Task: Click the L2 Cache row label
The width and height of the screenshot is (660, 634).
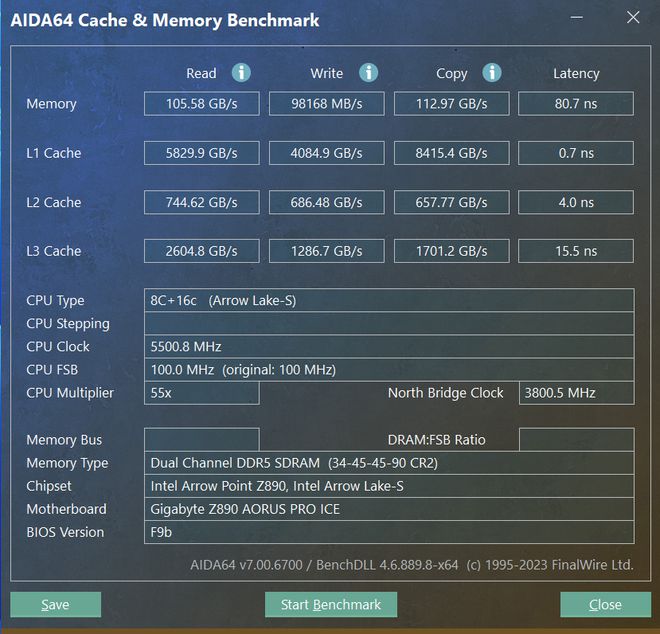Action: pos(53,202)
